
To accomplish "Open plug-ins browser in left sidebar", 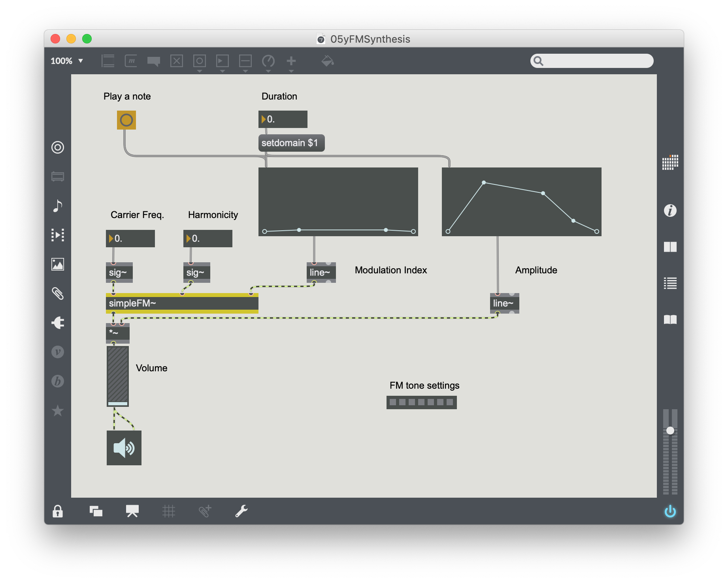I will pos(58,323).
